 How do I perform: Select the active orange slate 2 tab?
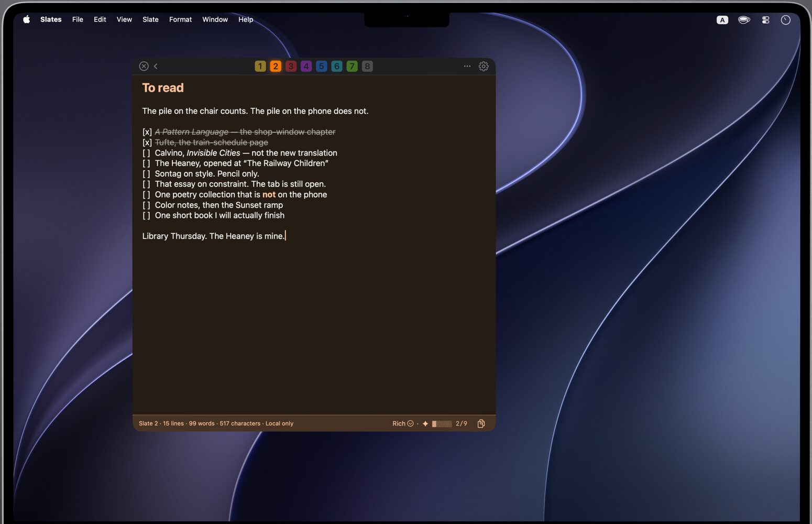(276, 66)
